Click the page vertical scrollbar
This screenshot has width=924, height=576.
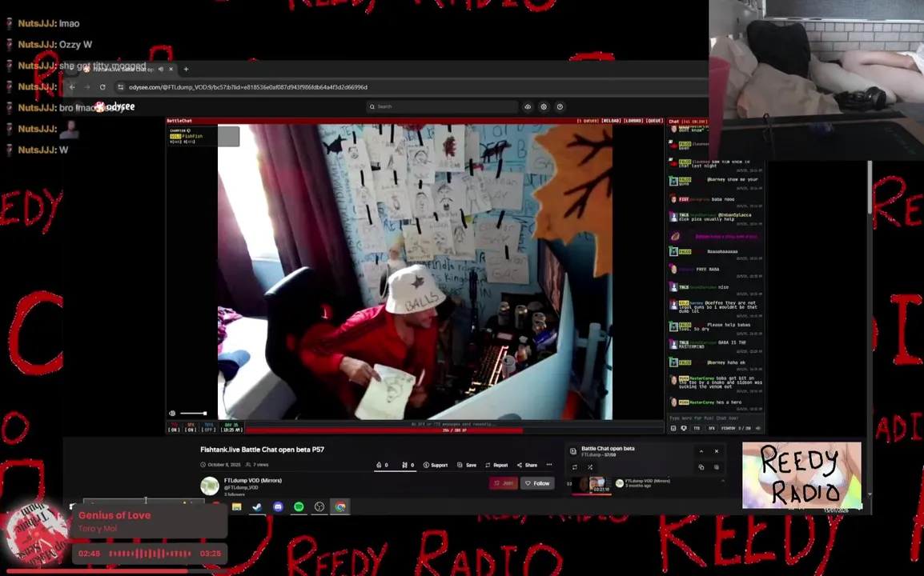point(870,187)
